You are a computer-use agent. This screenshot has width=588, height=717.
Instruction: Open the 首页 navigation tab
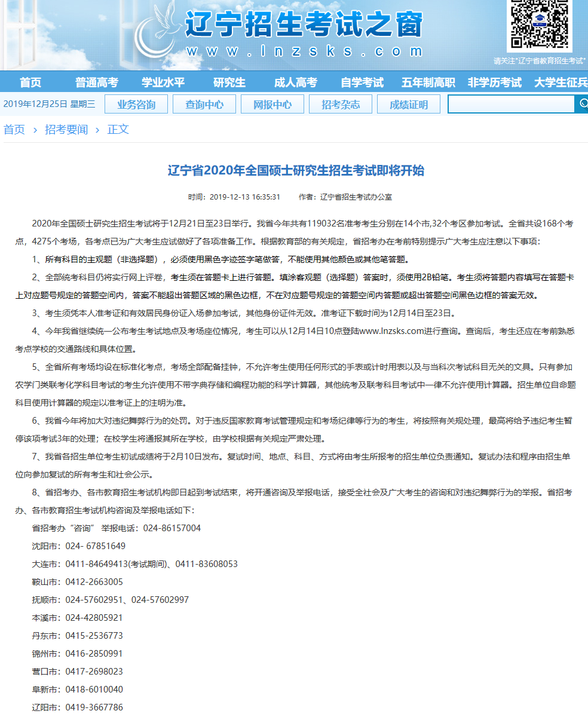pos(30,82)
